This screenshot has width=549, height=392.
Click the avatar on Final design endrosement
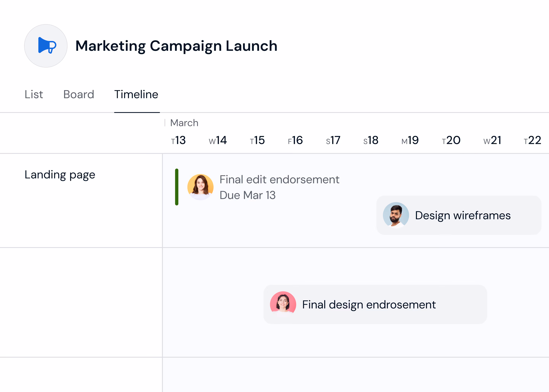283,304
